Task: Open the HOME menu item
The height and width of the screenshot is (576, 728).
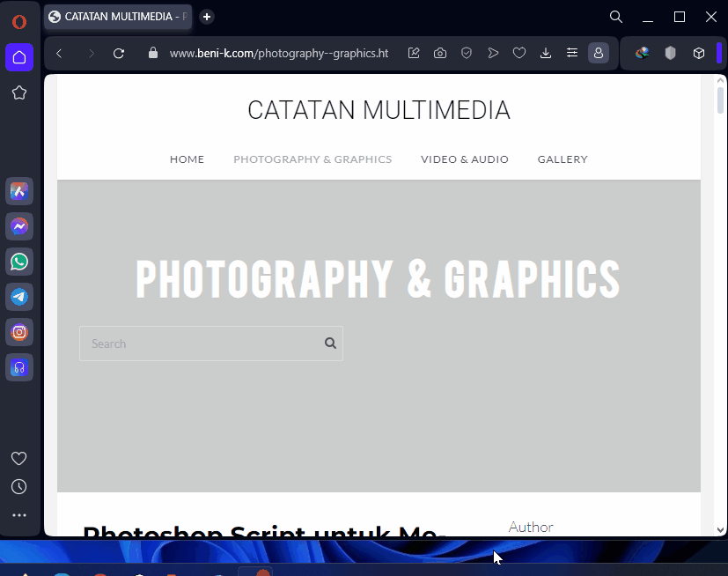Action: click(188, 159)
